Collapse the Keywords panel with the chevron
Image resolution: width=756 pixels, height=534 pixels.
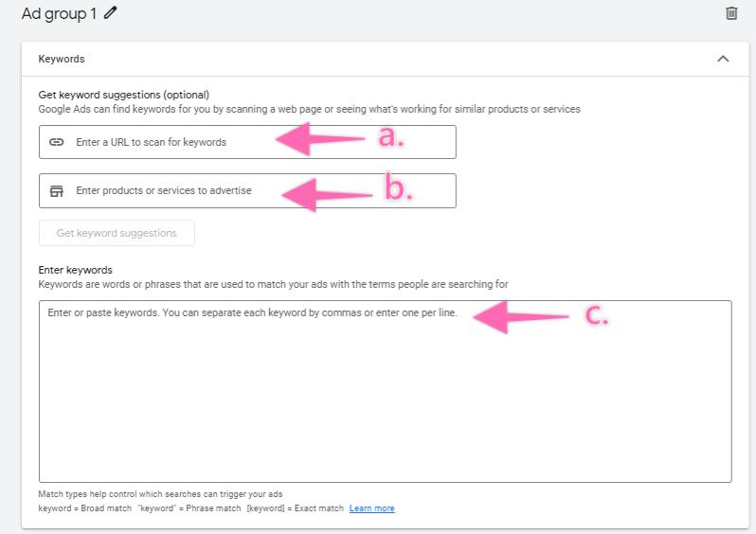click(x=723, y=59)
